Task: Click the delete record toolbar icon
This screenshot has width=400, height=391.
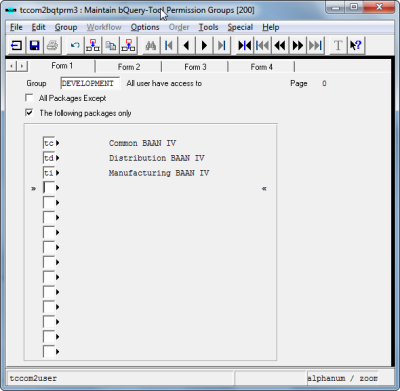Action: 128,45
